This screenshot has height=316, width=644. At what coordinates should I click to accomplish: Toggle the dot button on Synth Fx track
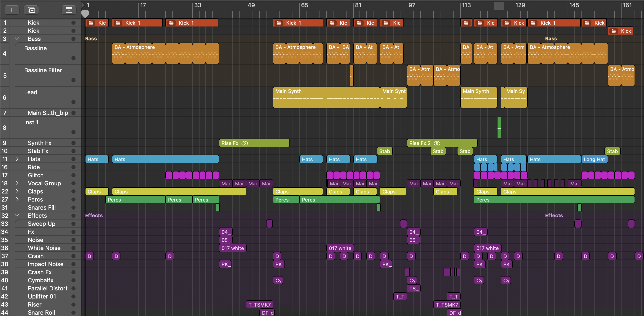(73, 143)
